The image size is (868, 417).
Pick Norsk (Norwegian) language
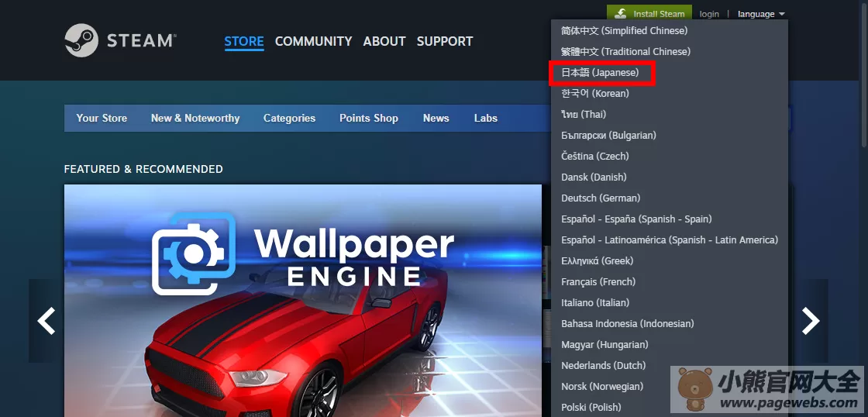coord(670,387)
